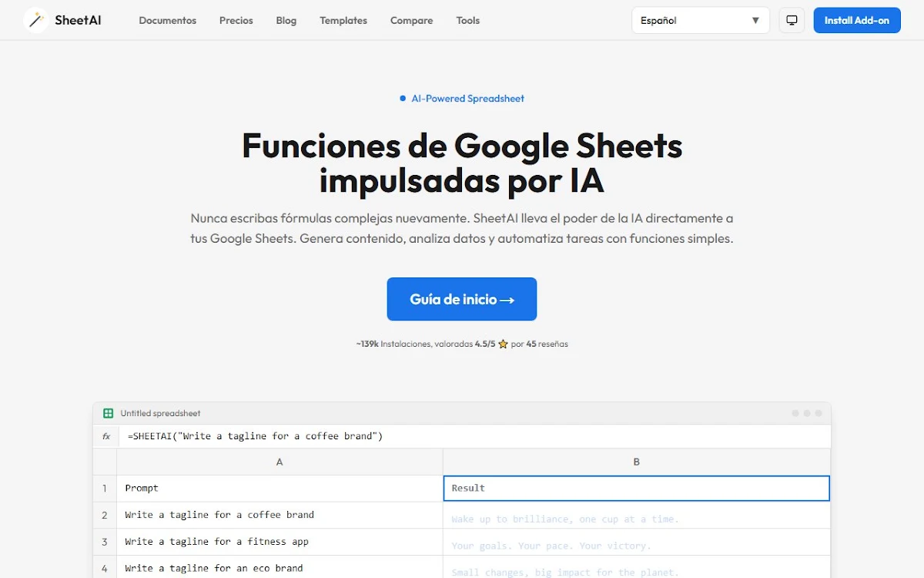This screenshot has width=924, height=578.
Task: Click the green spreadsheet icon beside Untitled spreadsheet
Action: click(x=109, y=414)
